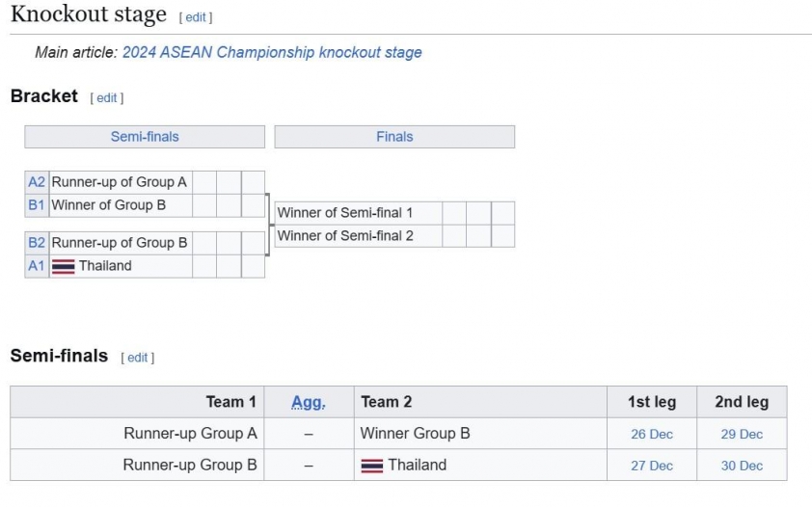Edit the Knockout stage section
The width and height of the screenshot is (812, 507).
point(196,17)
